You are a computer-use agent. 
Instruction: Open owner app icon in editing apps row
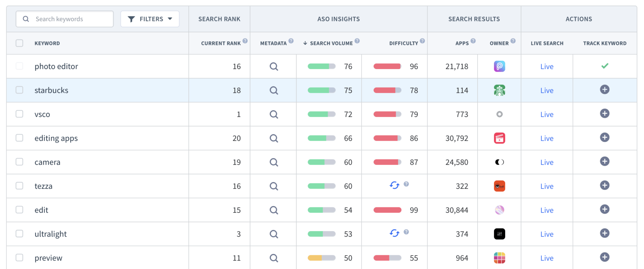(x=499, y=138)
